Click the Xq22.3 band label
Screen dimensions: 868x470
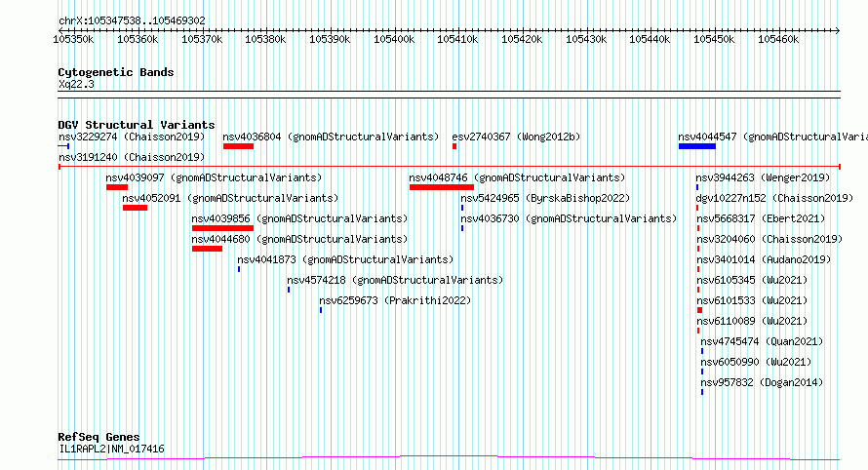[x=76, y=84]
